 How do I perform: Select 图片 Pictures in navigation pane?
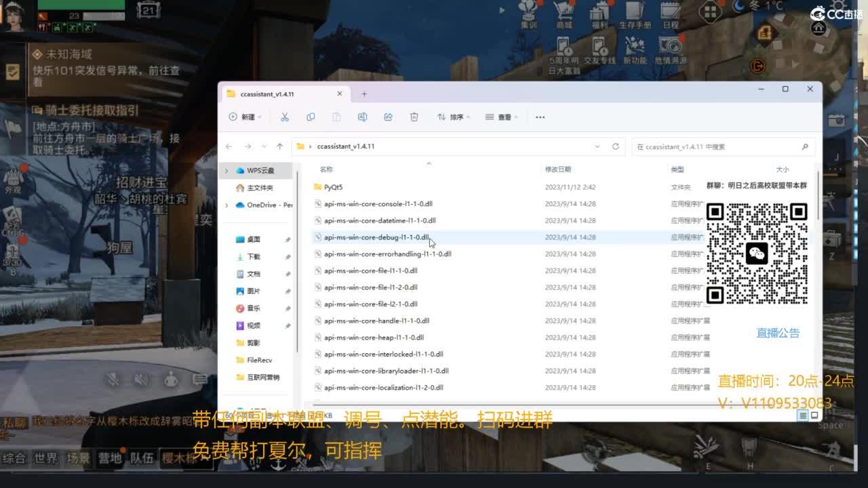(x=254, y=291)
